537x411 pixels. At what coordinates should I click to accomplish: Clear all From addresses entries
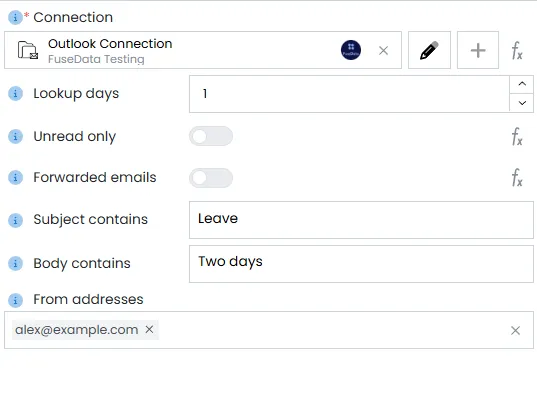(x=515, y=331)
